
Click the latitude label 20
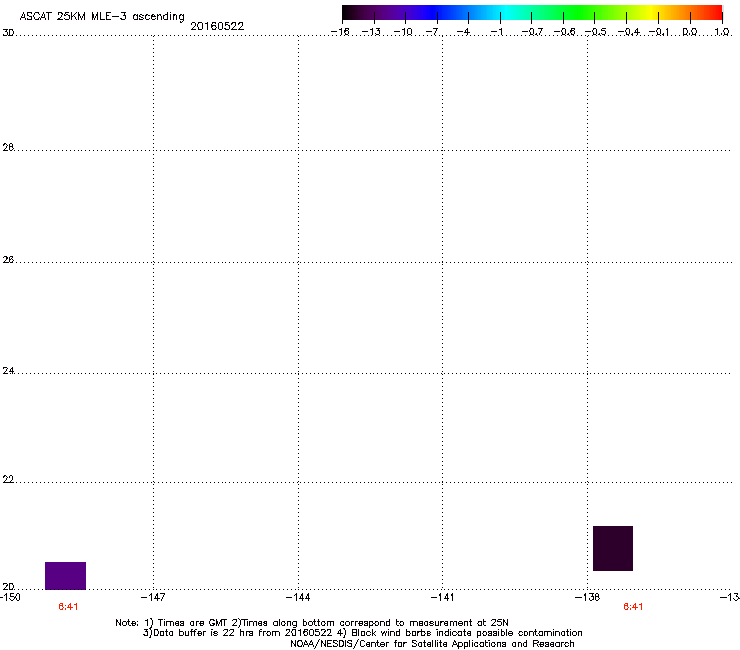tap(8, 587)
